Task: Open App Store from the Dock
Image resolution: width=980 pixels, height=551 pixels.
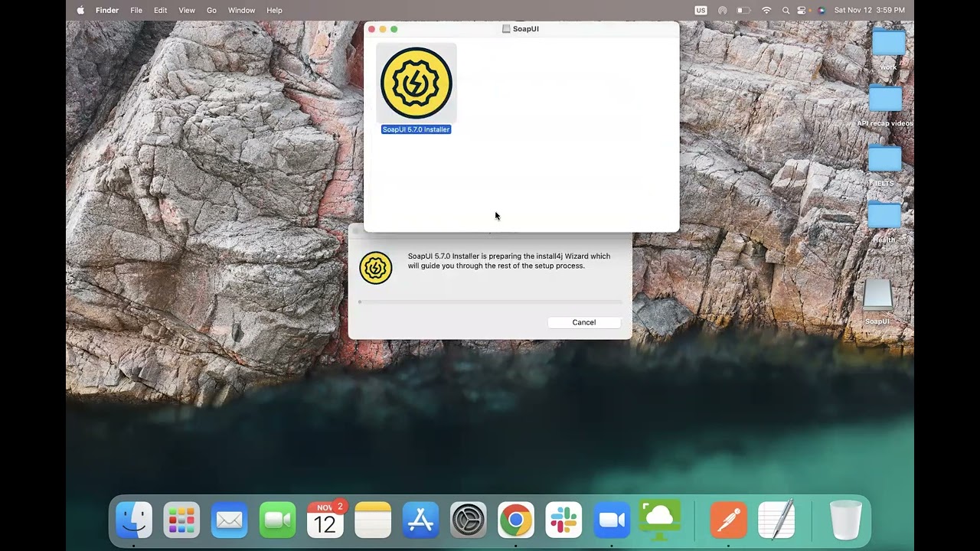Action: point(420,520)
